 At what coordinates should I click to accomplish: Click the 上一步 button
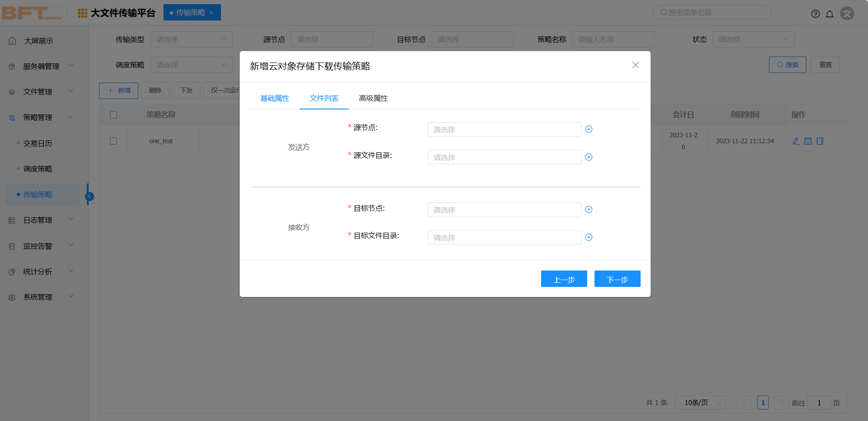(563, 279)
